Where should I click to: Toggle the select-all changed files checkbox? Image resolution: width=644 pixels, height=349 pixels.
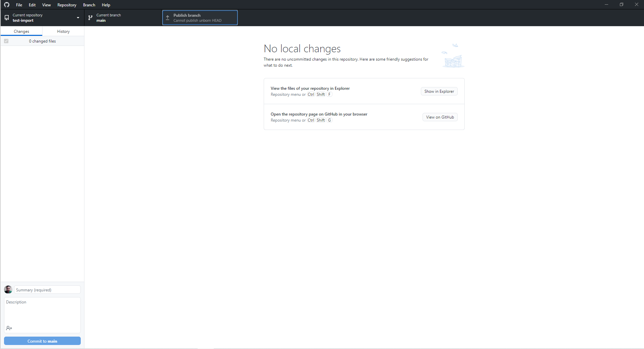click(x=6, y=41)
